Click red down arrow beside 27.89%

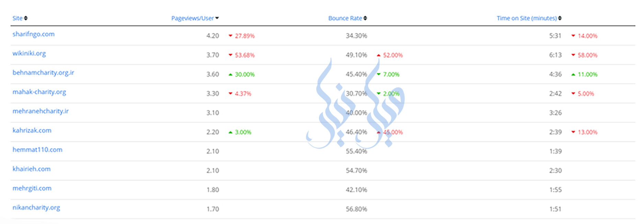(x=230, y=36)
